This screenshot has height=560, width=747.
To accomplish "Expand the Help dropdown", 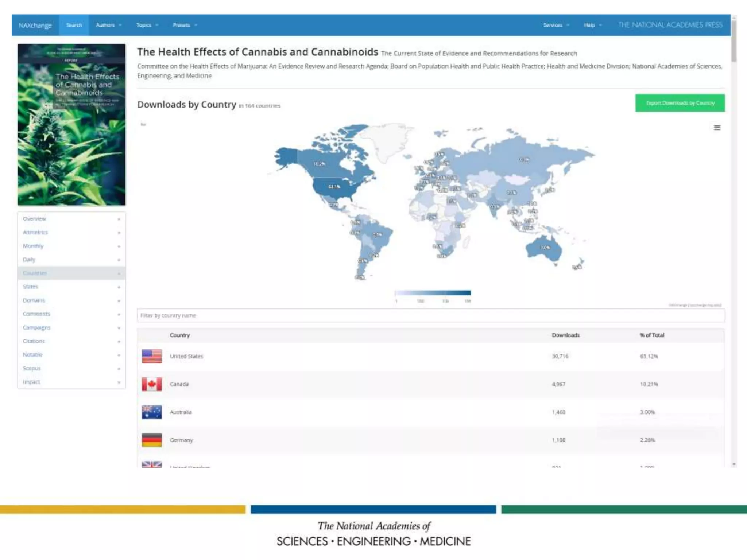I will tap(592, 25).
